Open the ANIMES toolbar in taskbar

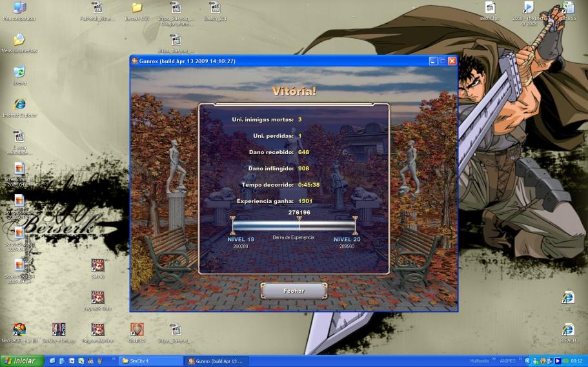507,361
